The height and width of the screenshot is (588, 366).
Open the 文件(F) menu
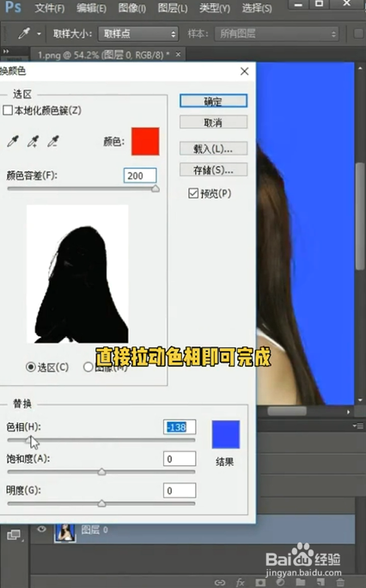pos(50,8)
